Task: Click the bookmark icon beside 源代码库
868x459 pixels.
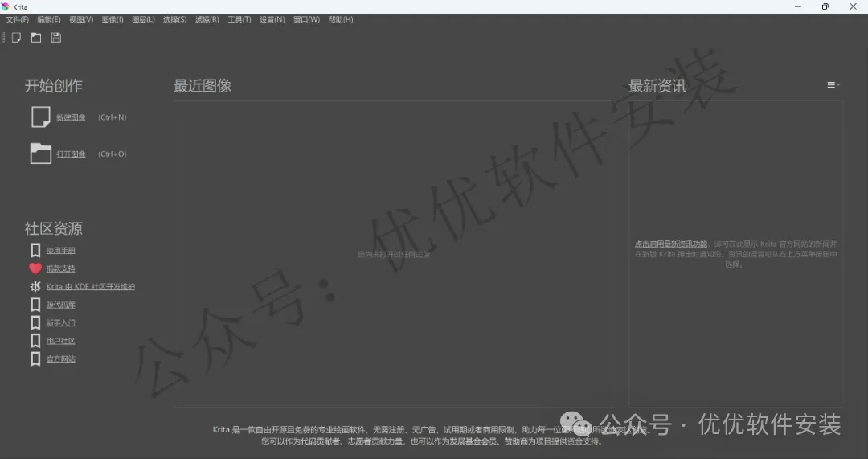Action: 35,305
